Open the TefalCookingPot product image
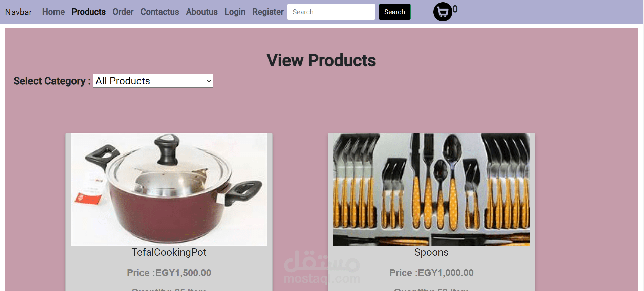The image size is (644, 291). click(x=169, y=189)
